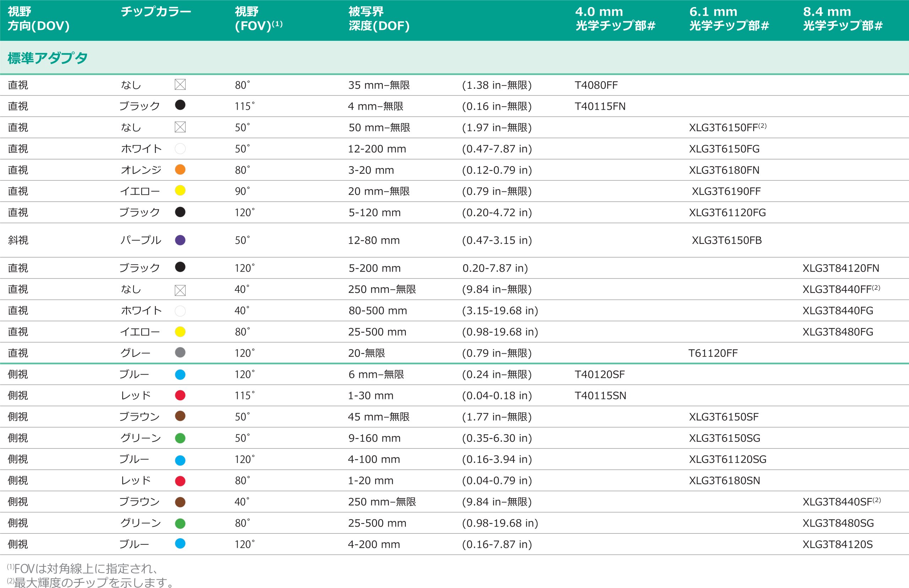
Task: Click the black dot in the T40115FN row
Action: tap(180, 105)
